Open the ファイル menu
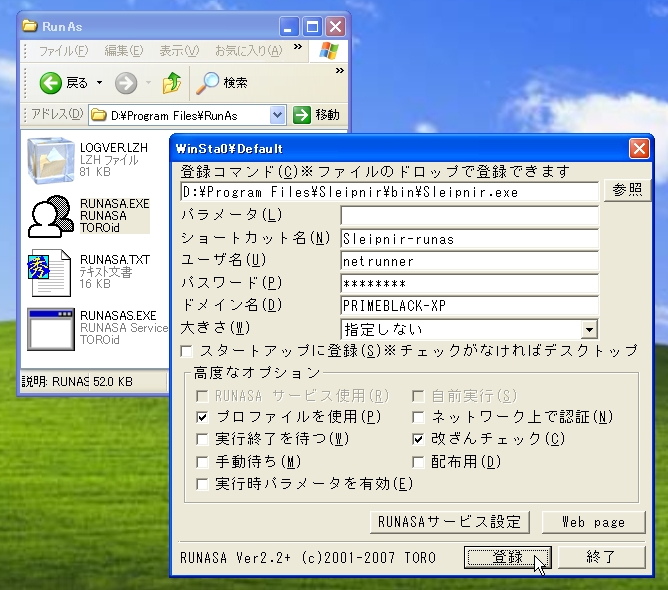This screenshot has width=668, height=590. point(63,50)
